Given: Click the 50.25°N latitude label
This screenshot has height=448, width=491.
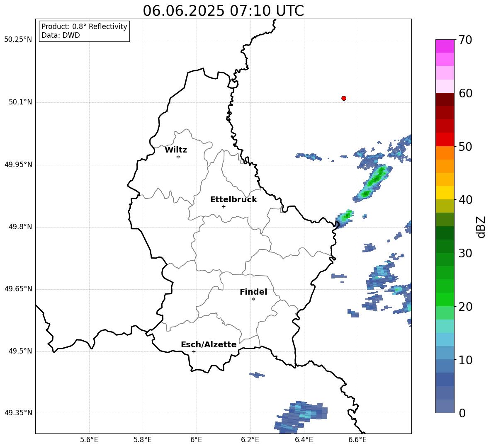Looking at the screenshot, I should pyautogui.click(x=18, y=40).
